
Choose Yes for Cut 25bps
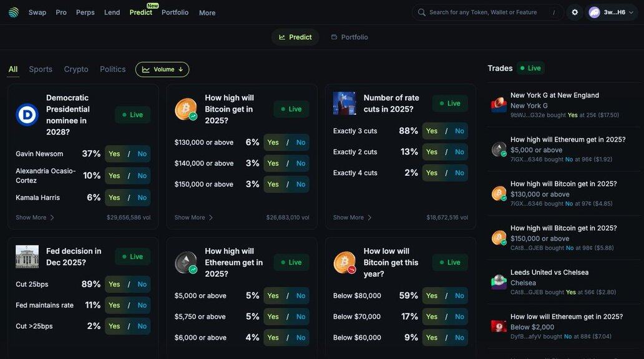[114, 284]
